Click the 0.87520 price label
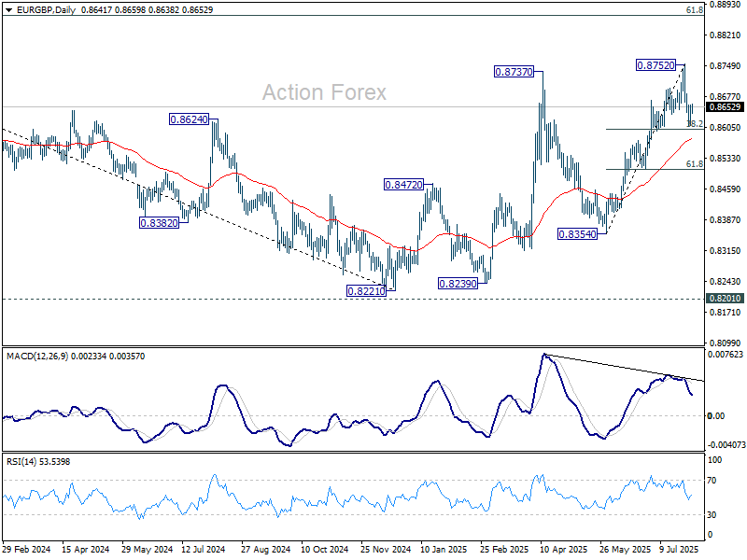 tap(656, 65)
